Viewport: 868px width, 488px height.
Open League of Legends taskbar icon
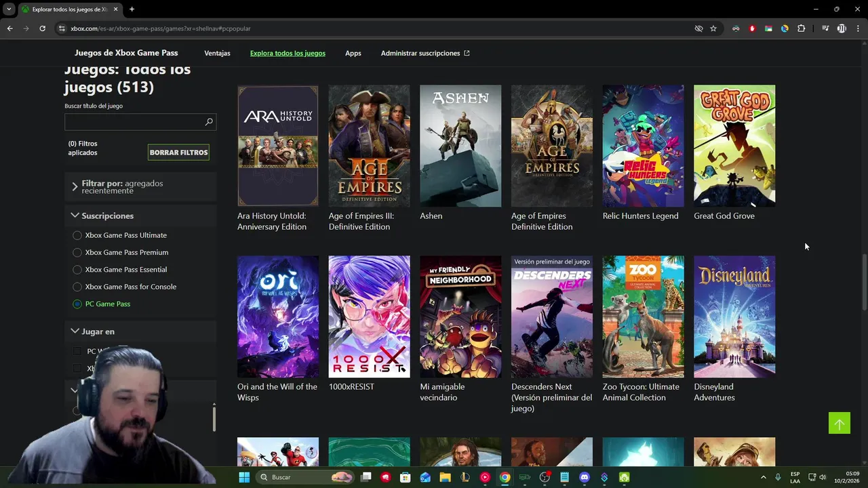click(x=465, y=477)
